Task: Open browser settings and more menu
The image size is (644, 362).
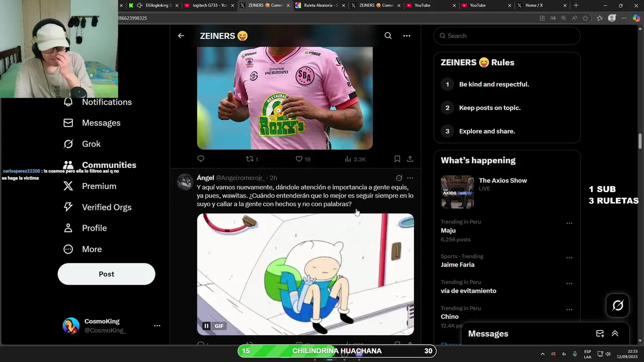Action: click(624, 18)
